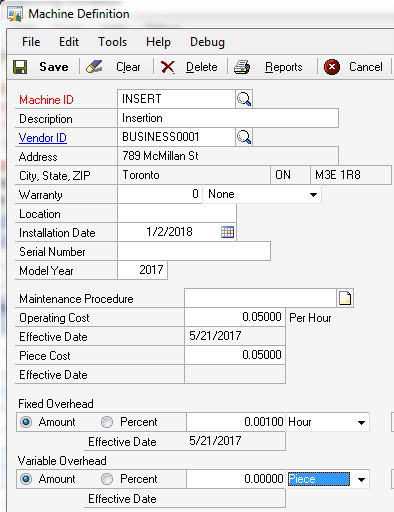Click Operating Cost Effective Date 5/21/2017
The height and width of the screenshot is (512, 394).
click(x=235, y=336)
